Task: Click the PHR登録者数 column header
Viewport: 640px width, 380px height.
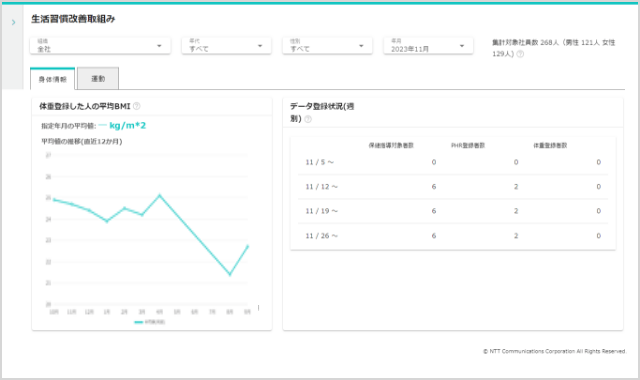Action: [x=468, y=145]
